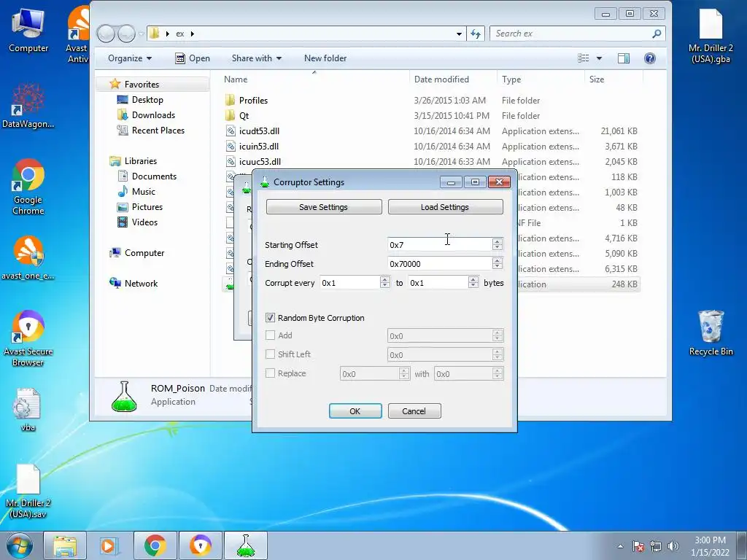This screenshot has height=560, width=747.
Task: Open the volume speaker tray icon
Action: tap(673, 546)
